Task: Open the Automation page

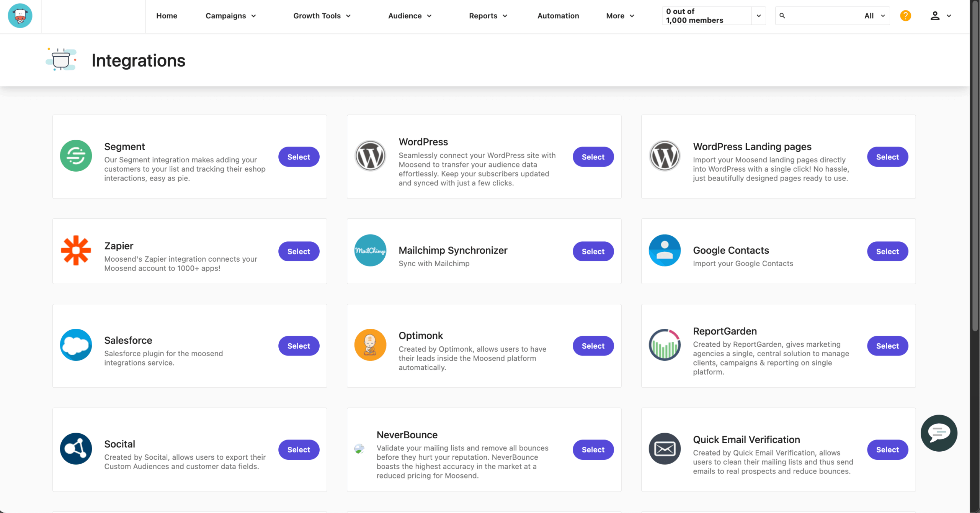Action: pyautogui.click(x=558, y=16)
